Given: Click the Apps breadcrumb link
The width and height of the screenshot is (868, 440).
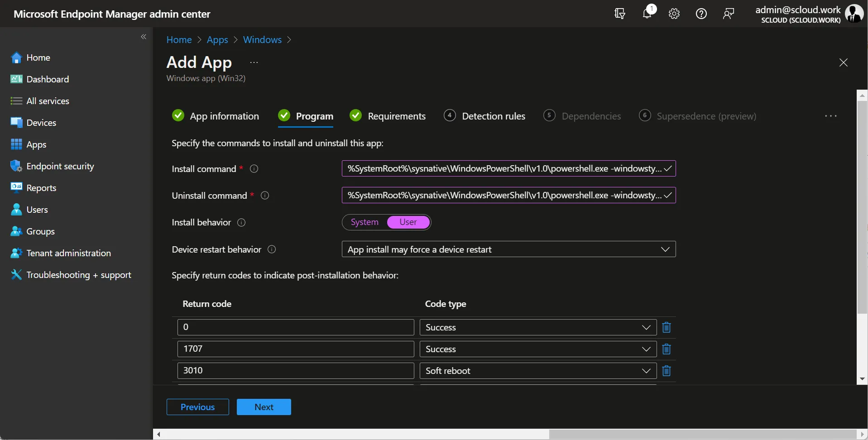Looking at the screenshot, I should (x=217, y=40).
